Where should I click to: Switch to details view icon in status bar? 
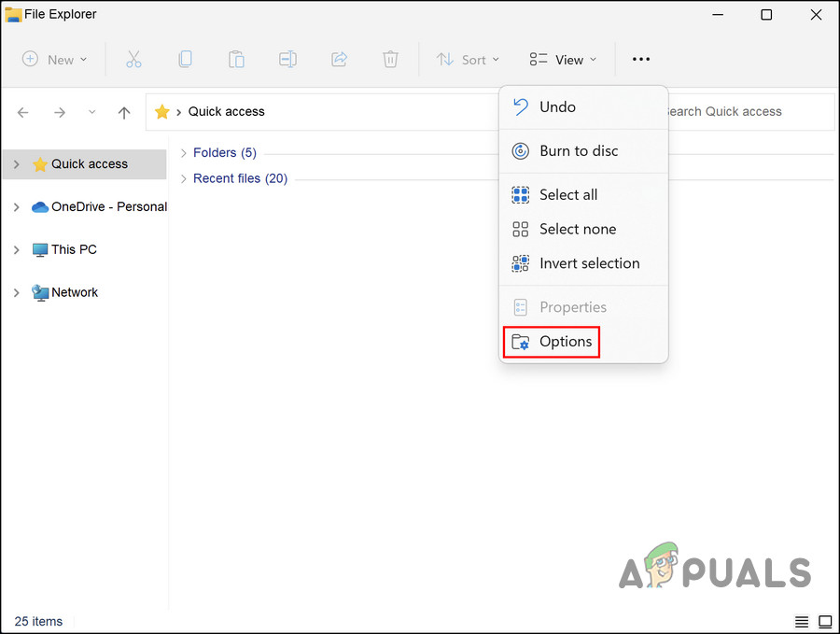pyautogui.click(x=802, y=622)
